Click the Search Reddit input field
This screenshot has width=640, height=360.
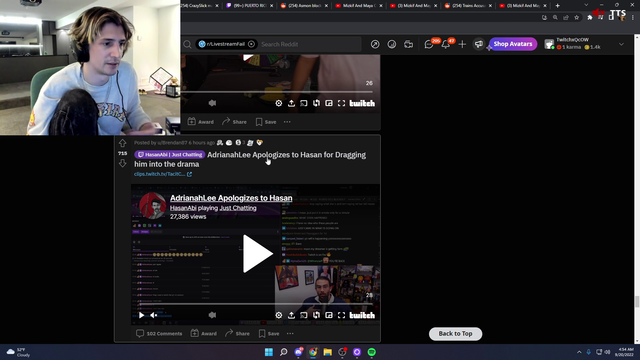coord(309,44)
